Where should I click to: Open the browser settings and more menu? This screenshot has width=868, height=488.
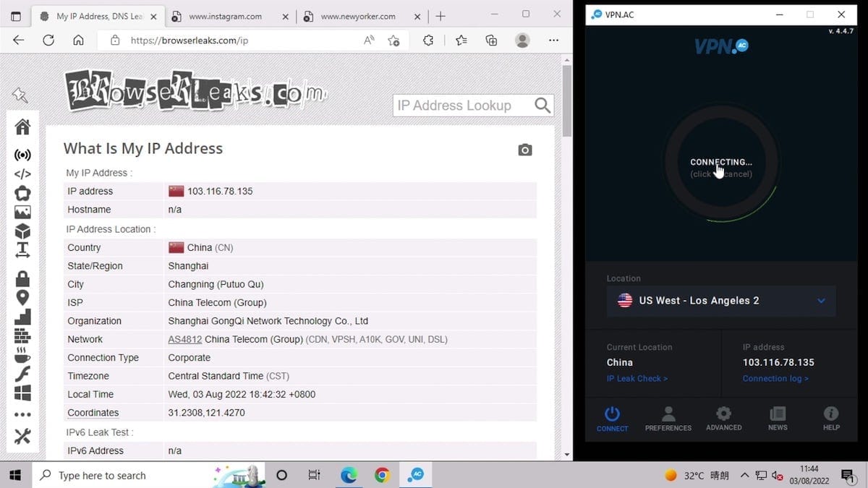pos(553,40)
